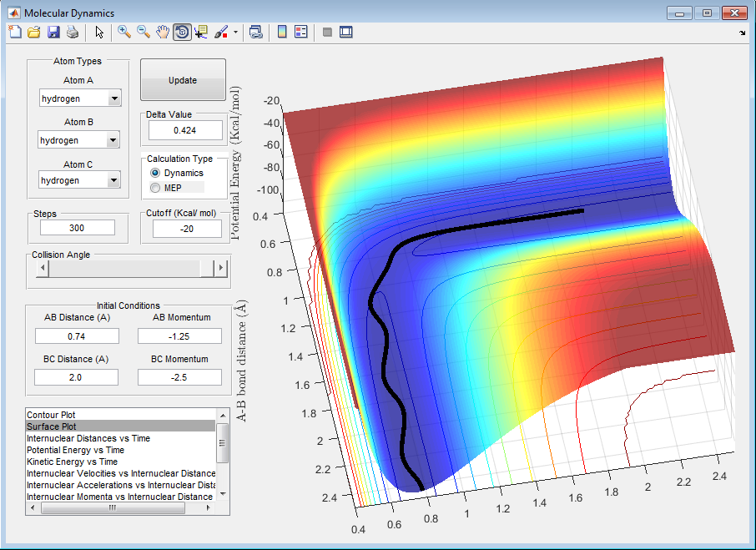Open a file with the folder icon
The width and height of the screenshot is (756, 550).
pyautogui.click(x=33, y=33)
